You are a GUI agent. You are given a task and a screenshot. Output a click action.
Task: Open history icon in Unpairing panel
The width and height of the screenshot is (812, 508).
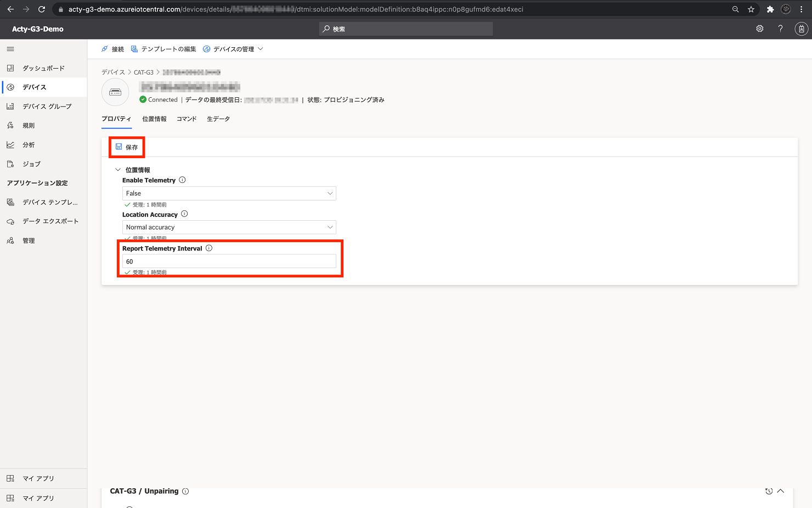point(769,491)
